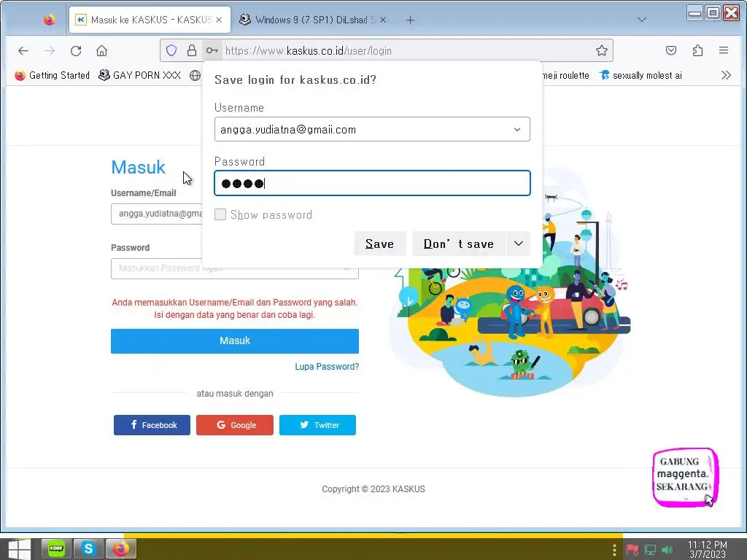Bookmark this page with the star icon

click(601, 50)
